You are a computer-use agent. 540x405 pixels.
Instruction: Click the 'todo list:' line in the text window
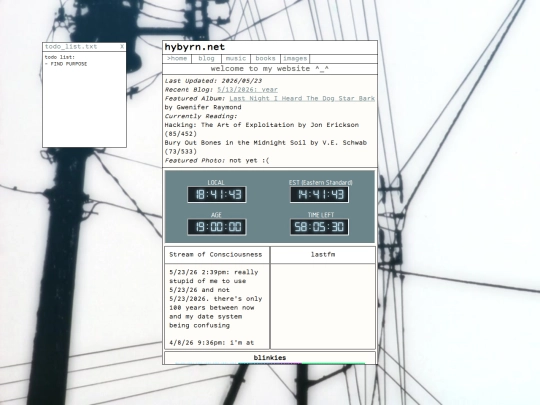60,57
